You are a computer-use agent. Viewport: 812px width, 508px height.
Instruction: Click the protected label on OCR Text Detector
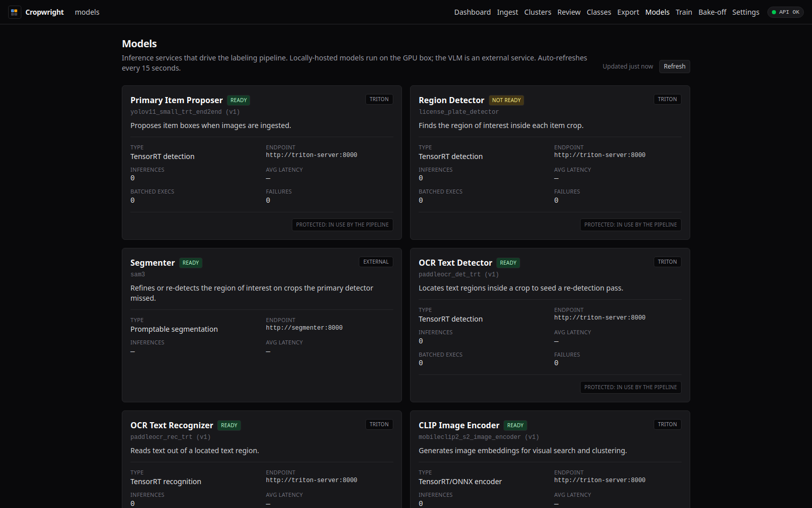click(631, 387)
